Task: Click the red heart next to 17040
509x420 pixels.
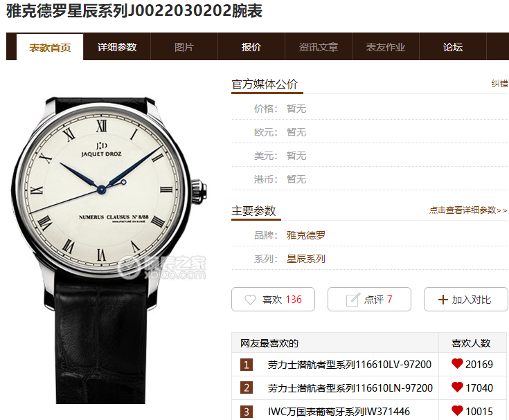Action: pyautogui.click(x=457, y=387)
